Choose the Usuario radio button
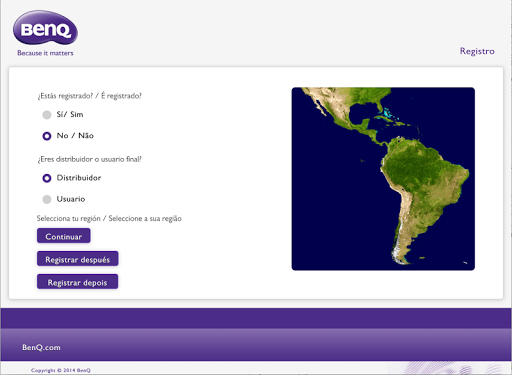This screenshot has width=512, height=375. pos(47,199)
